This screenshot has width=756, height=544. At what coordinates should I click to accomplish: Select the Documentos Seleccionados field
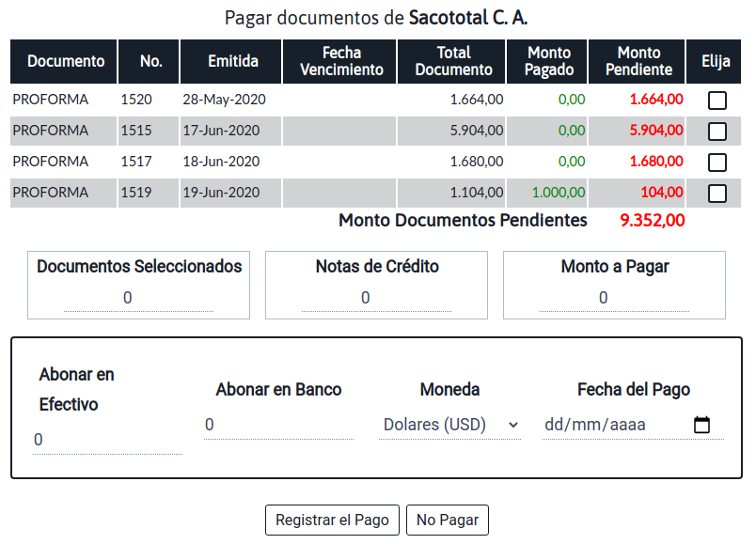pos(138,298)
